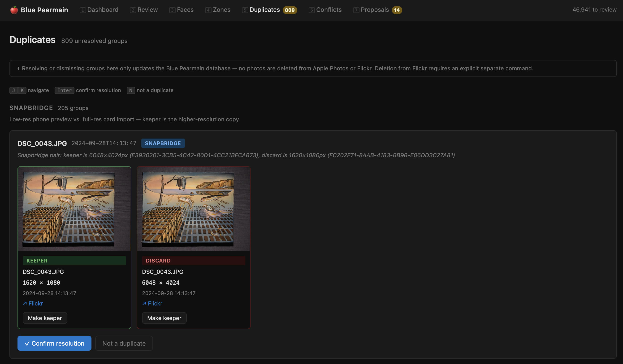Click the Duplicates page heading

[32, 40]
